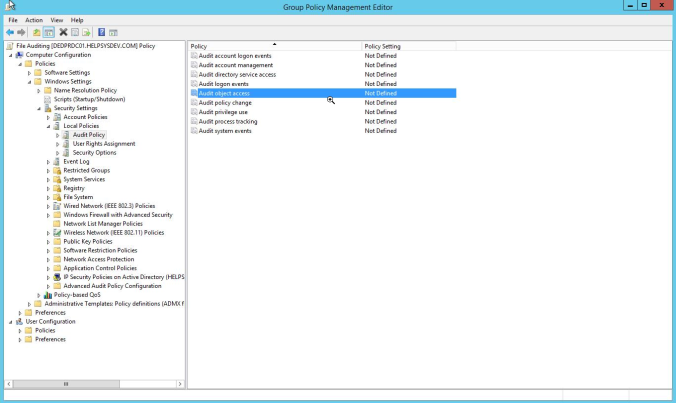
Task: Select the Audit process tracking policy
Action: [229, 121]
